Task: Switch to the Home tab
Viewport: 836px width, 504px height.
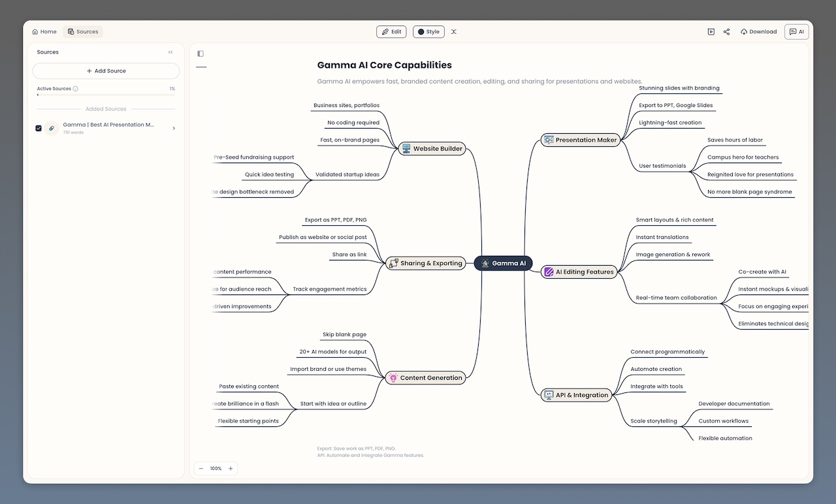Action: [x=44, y=31]
